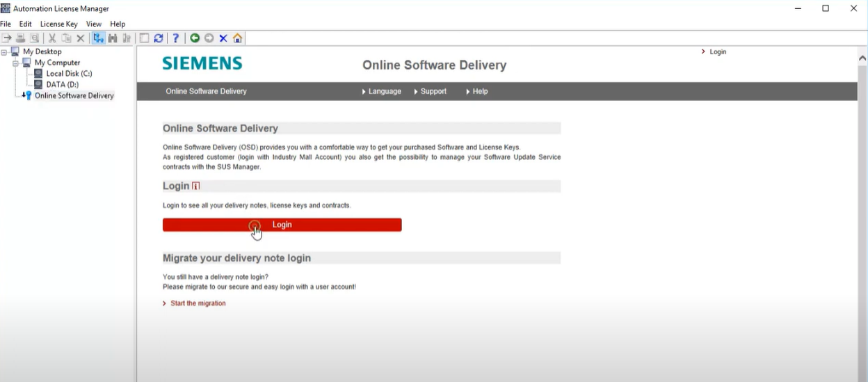Click the settings tools icon in toolbar
This screenshot has height=382, width=868.
coord(127,38)
